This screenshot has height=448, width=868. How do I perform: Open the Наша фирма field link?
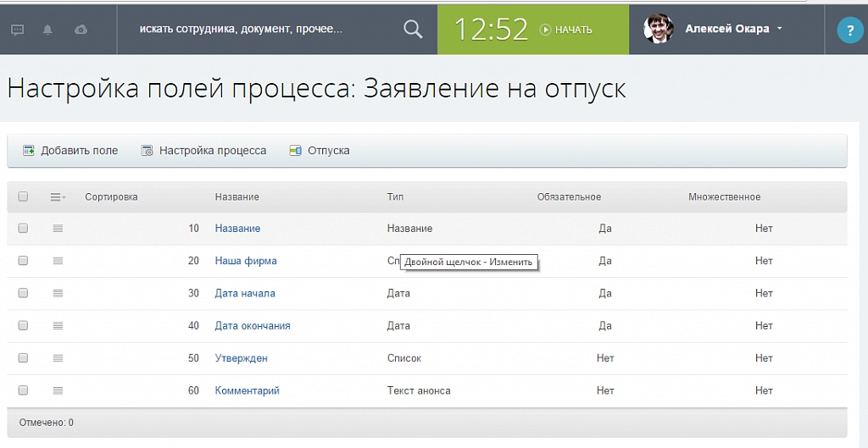click(246, 261)
